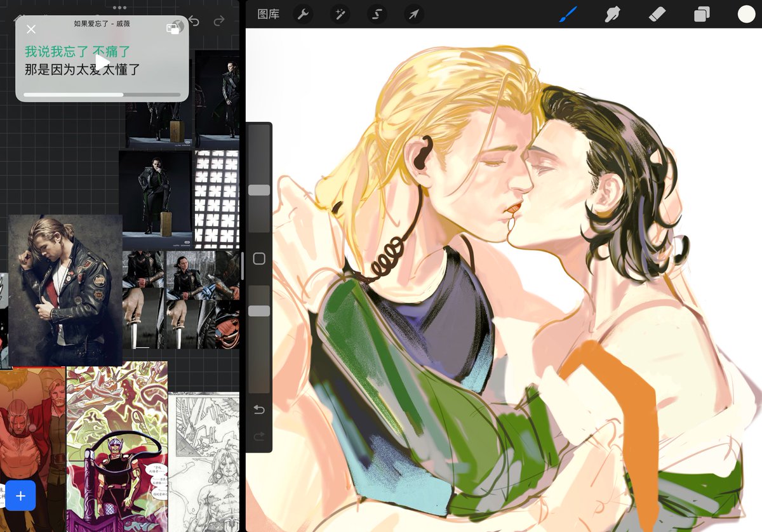Seek on the song progress bar
The height and width of the screenshot is (532, 762).
pos(102,95)
